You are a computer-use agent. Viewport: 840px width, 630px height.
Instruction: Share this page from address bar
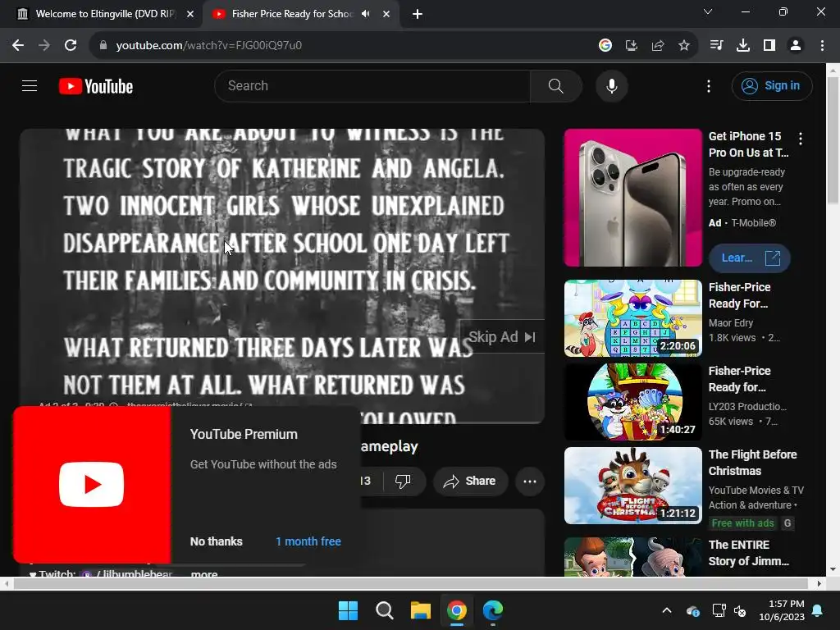pyautogui.click(x=658, y=46)
